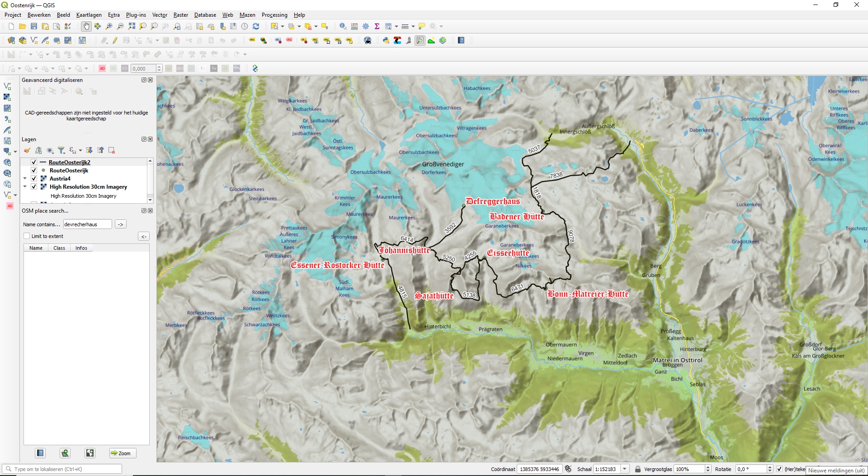The height and width of the screenshot is (476, 868).
Task: Click the Name contains search input field
Action: tap(87, 224)
